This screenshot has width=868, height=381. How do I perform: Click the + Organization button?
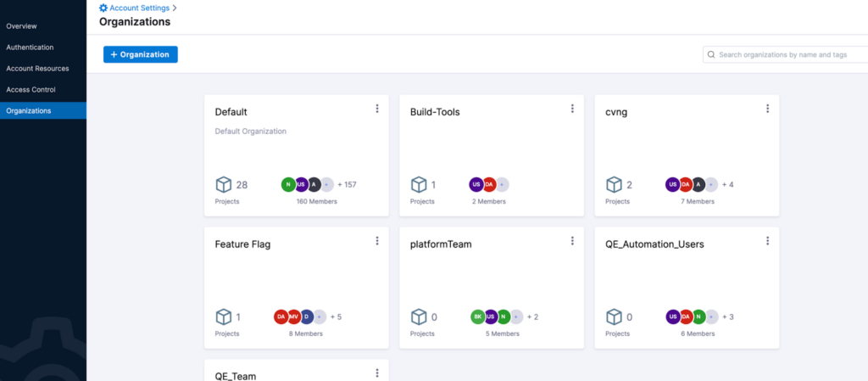pyautogui.click(x=141, y=54)
